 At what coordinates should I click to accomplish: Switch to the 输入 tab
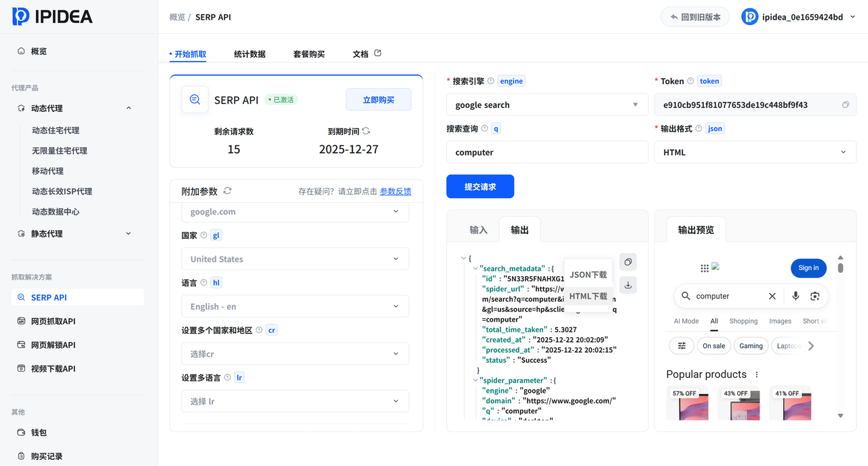pos(479,230)
